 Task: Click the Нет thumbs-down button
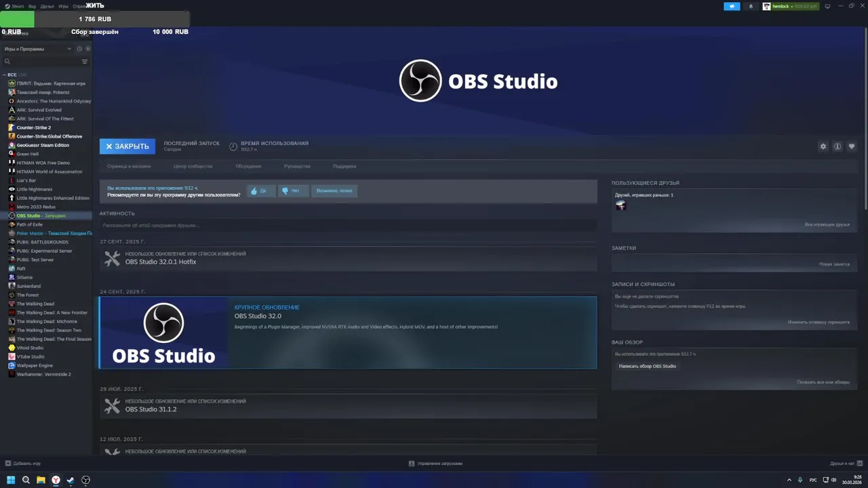pos(292,191)
